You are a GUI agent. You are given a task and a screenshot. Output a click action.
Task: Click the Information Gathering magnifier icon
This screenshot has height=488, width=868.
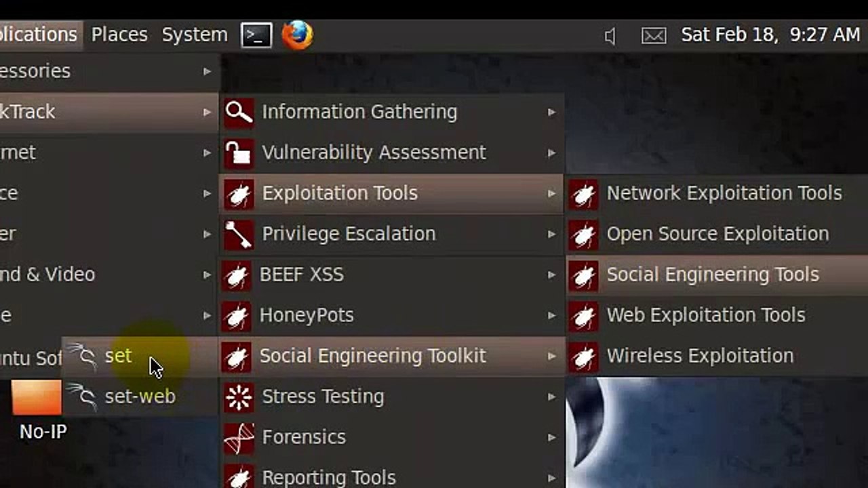[239, 112]
